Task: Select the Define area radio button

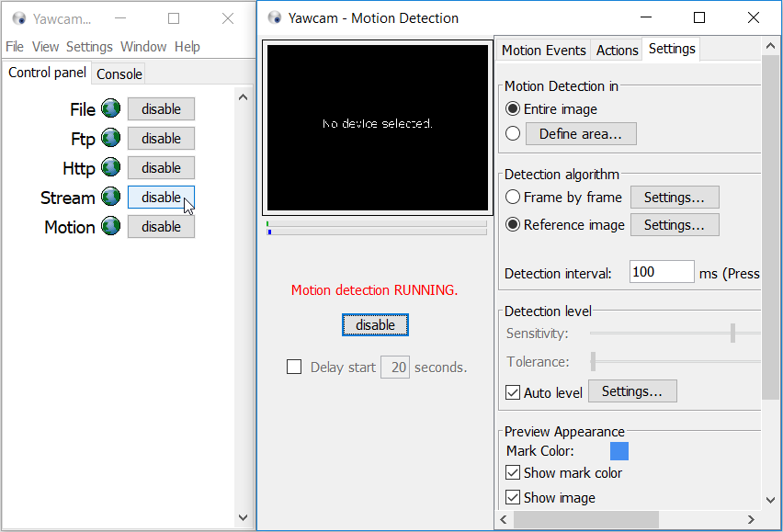Action: point(513,134)
